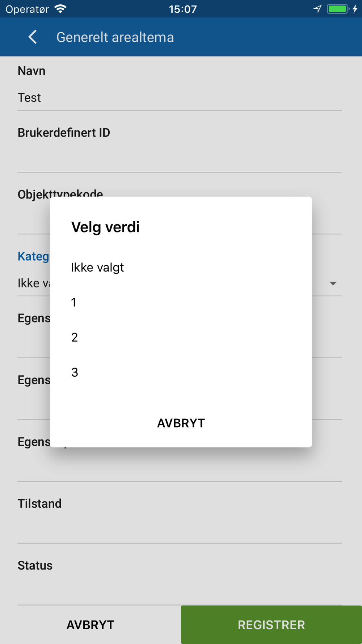362x644 pixels.
Task: Tap the Tilstand input field
Action: coord(179,530)
